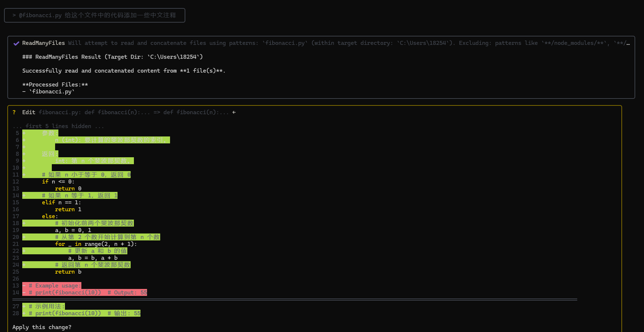
Task: Click the 'return b' code line
Action: 68,272
